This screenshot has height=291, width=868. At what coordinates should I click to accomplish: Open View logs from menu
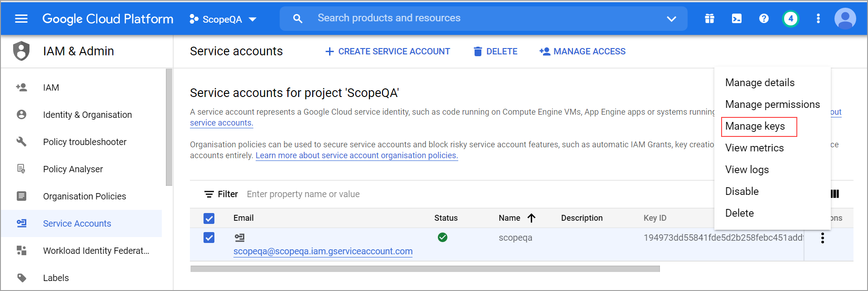click(747, 170)
